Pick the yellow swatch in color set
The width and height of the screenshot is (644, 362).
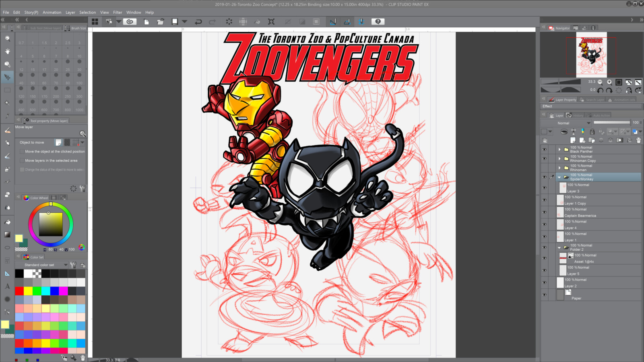28,291
